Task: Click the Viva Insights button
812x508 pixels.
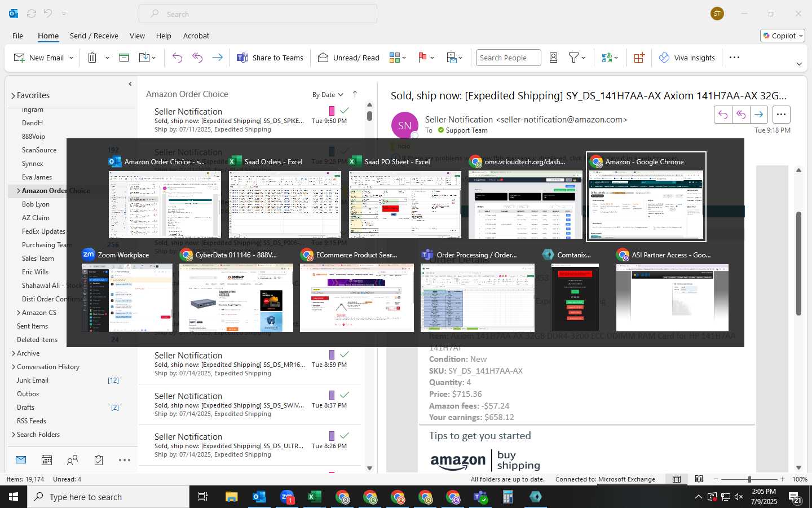Action: (687, 58)
